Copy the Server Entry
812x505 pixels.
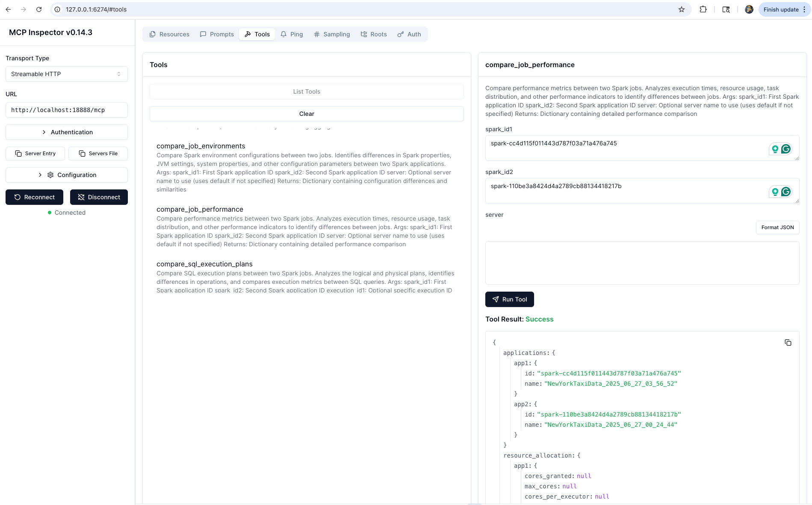point(35,154)
